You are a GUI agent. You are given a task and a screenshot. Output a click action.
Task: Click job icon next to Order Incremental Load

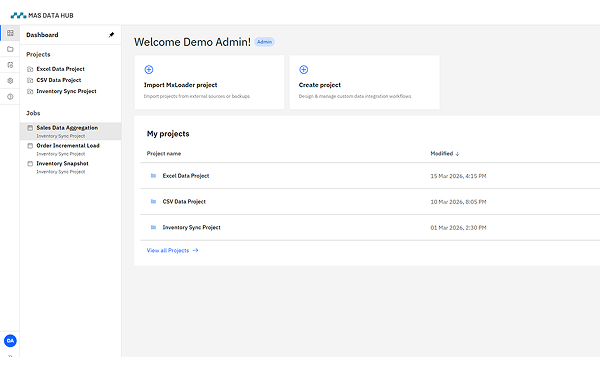tap(30, 146)
